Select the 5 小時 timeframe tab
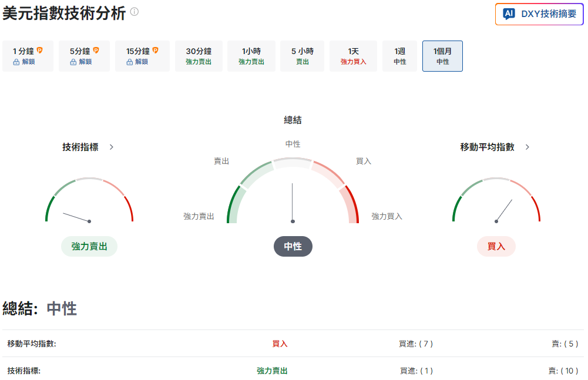The image size is (588, 380). (x=302, y=56)
